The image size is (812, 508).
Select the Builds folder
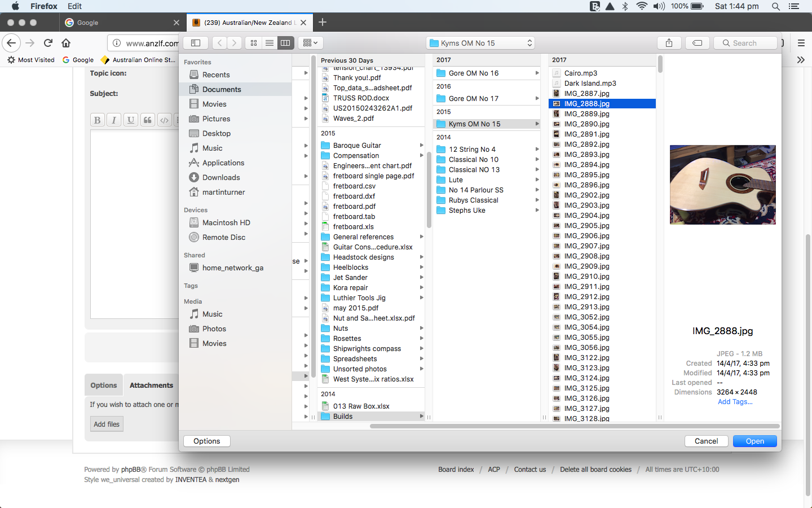coord(371,416)
